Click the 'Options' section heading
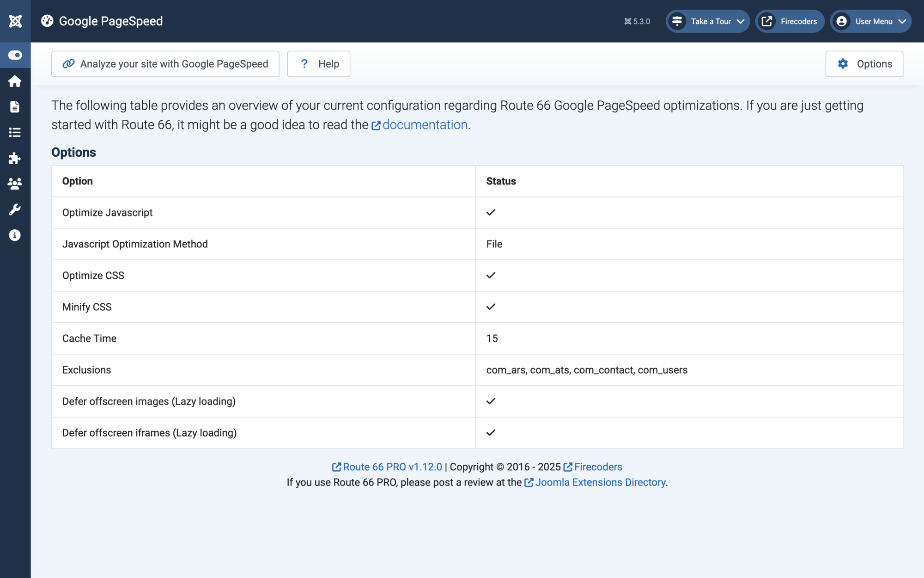924x578 pixels. [73, 152]
